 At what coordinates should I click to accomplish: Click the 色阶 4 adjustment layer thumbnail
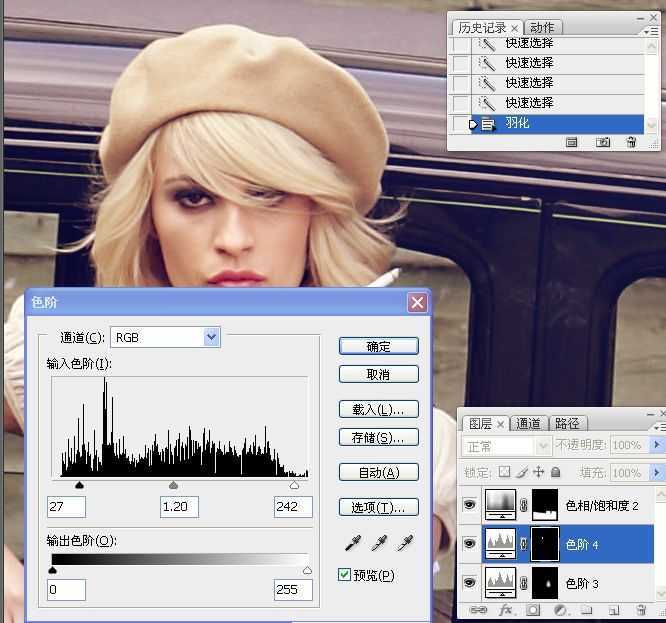[x=501, y=544]
